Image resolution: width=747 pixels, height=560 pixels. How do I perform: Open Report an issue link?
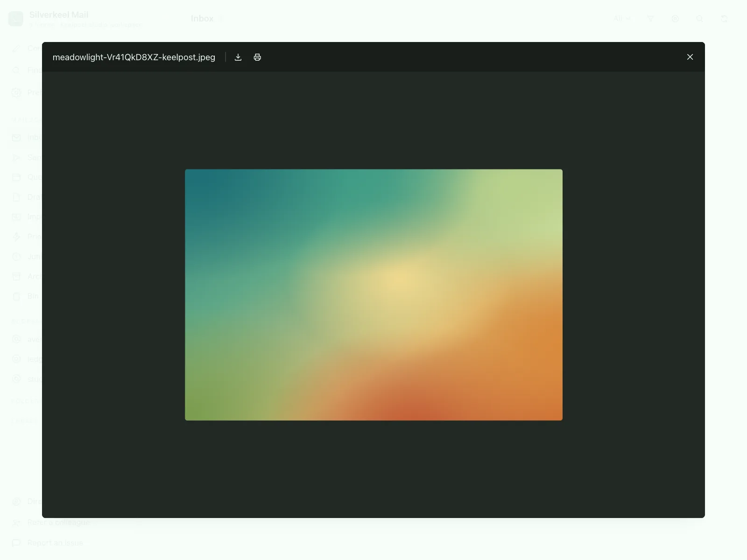(x=55, y=543)
